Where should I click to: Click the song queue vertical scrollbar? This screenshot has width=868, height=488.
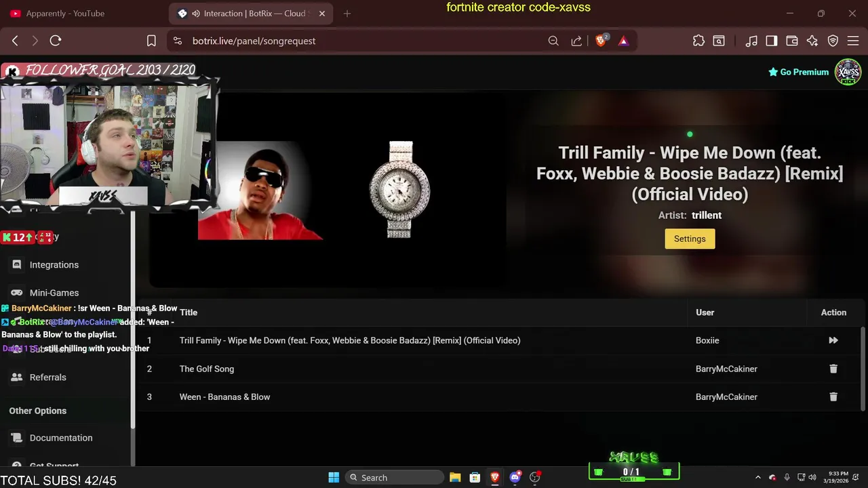tap(863, 368)
